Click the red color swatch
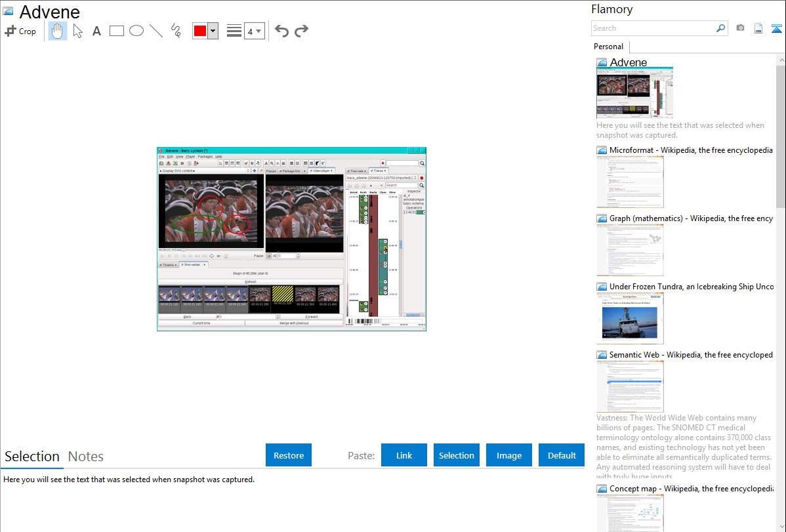Screen dimensions: 786x532 pos(200,31)
